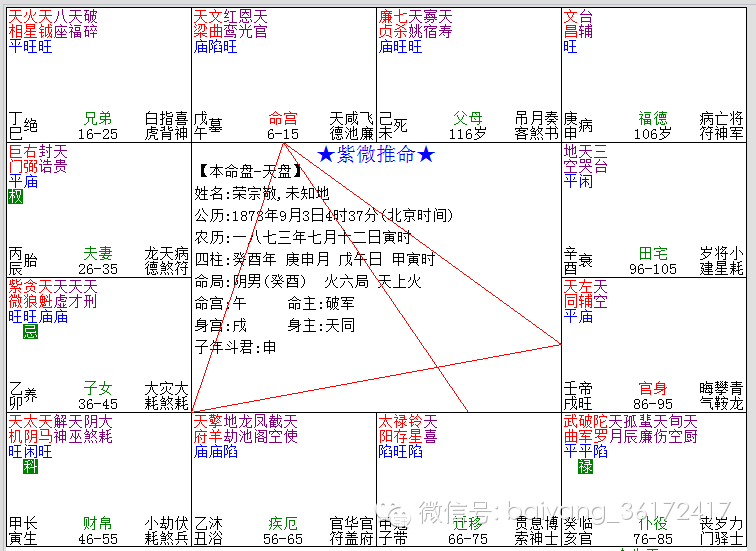The height and width of the screenshot is (551, 756).
Task: Click the 天府 擎羊 star names
Action: [208, 429]
